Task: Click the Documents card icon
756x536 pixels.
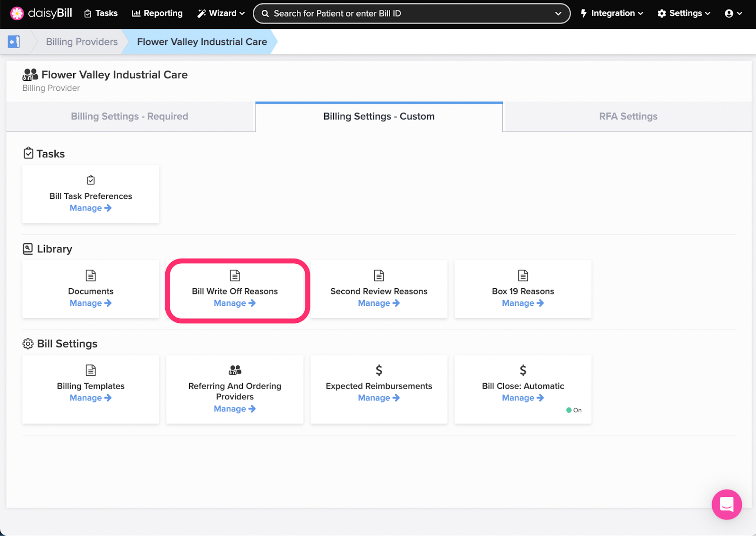Action: point(91,275)
